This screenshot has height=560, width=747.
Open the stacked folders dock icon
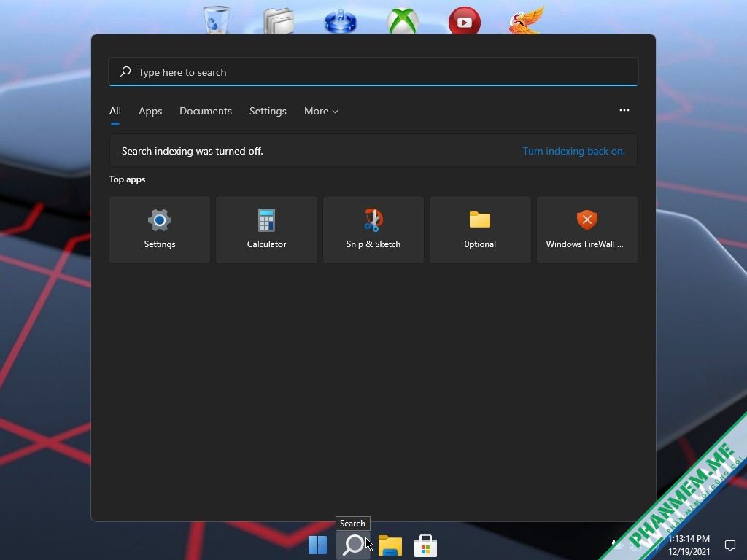pos(279,21)
